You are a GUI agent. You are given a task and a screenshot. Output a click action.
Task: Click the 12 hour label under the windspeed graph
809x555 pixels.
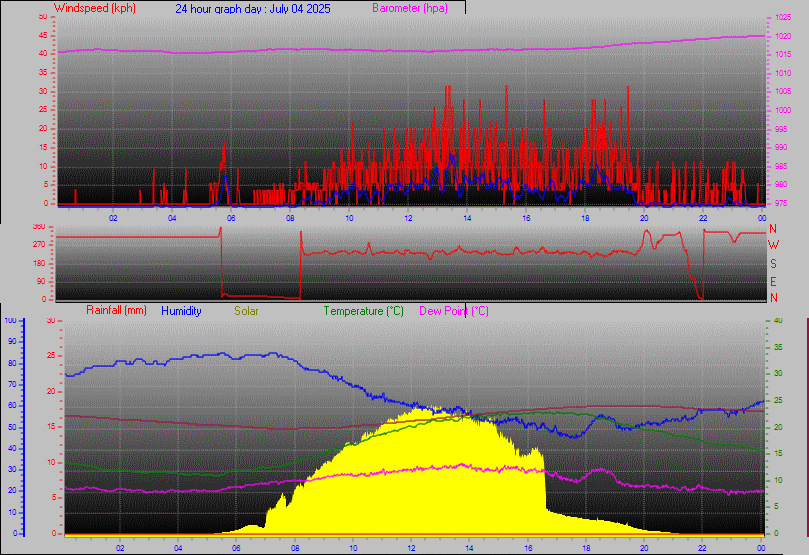tap(408, 218)
